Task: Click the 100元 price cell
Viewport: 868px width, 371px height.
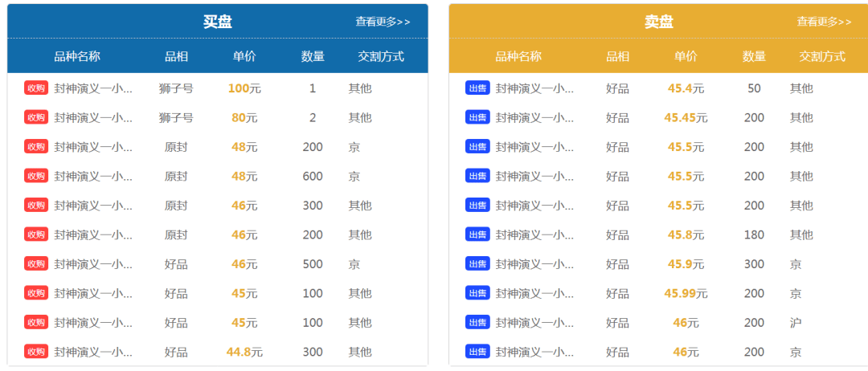Action: pyautogui.click(x=244, y=88)
